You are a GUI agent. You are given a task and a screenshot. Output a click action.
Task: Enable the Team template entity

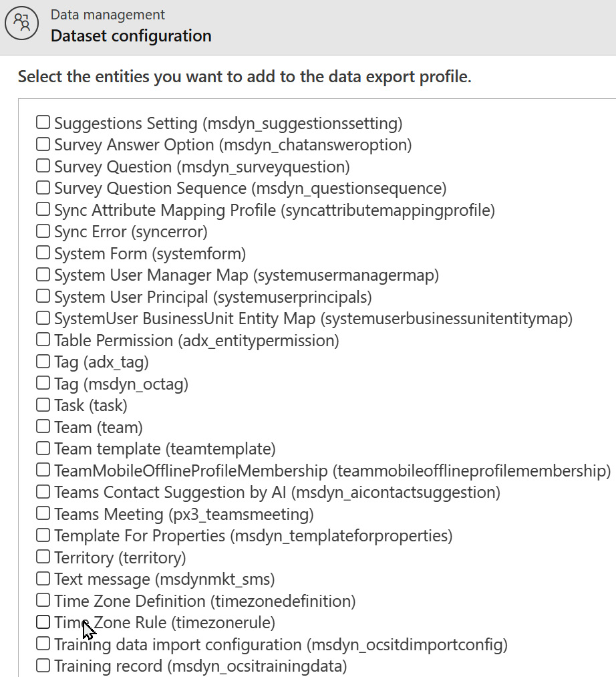click(x=43, y=448)
